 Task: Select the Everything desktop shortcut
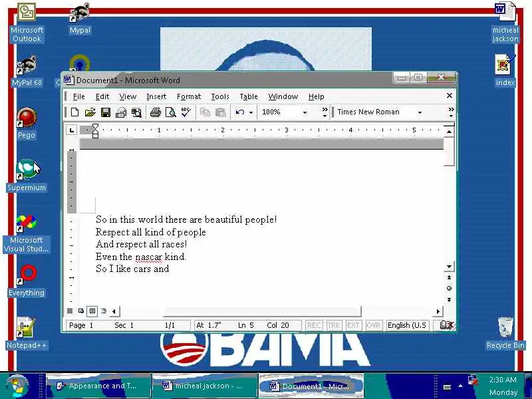coord(27,281)
